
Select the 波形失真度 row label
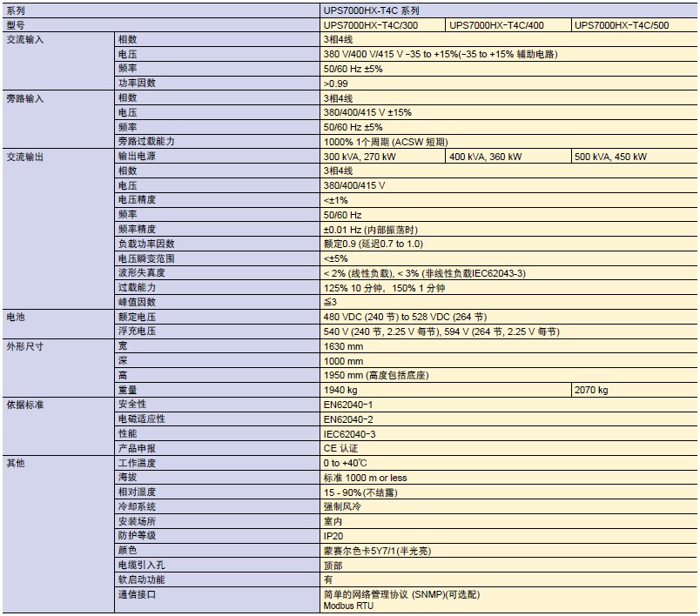pyautogui.click(x=142, y=272)
